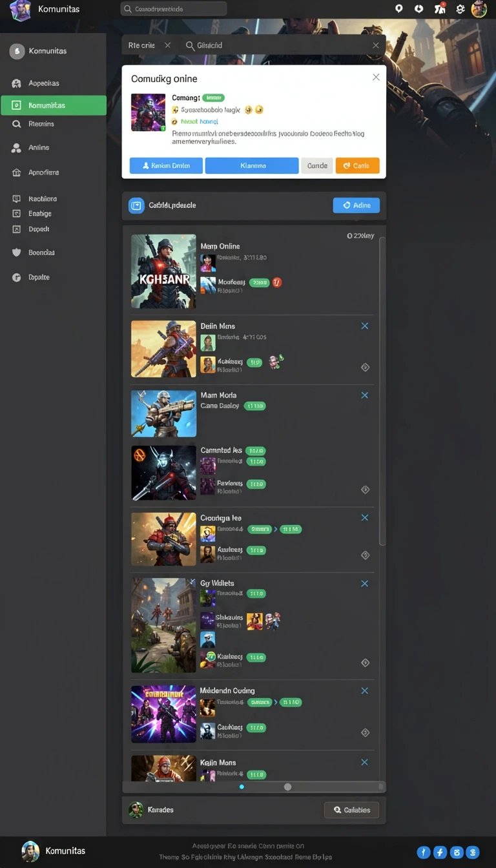Close the Comudkg online dialog
This screenshot has height=868, width=496.
(376, 77)
